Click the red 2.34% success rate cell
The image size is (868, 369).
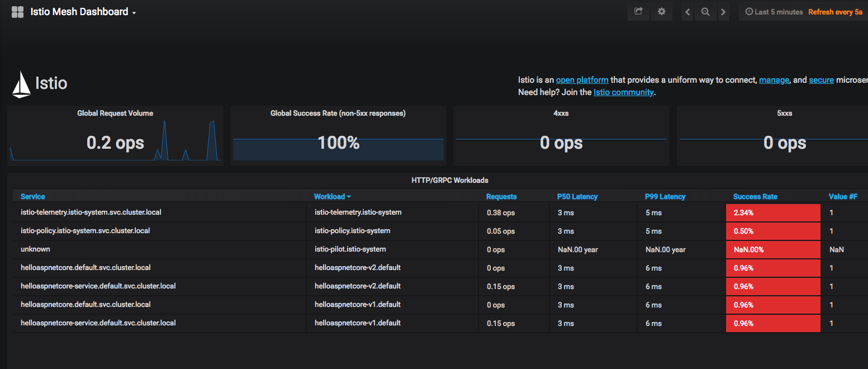[772, 212]
